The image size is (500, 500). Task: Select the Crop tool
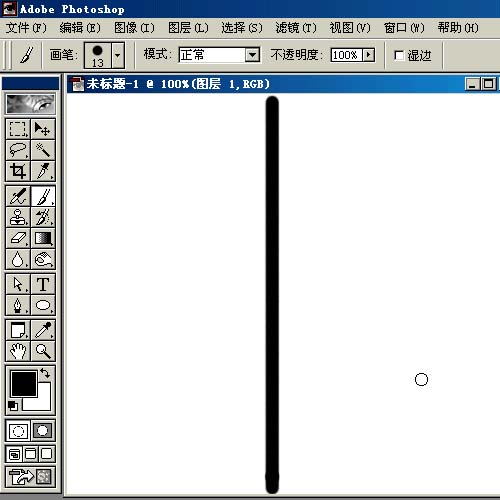(18, 171)
